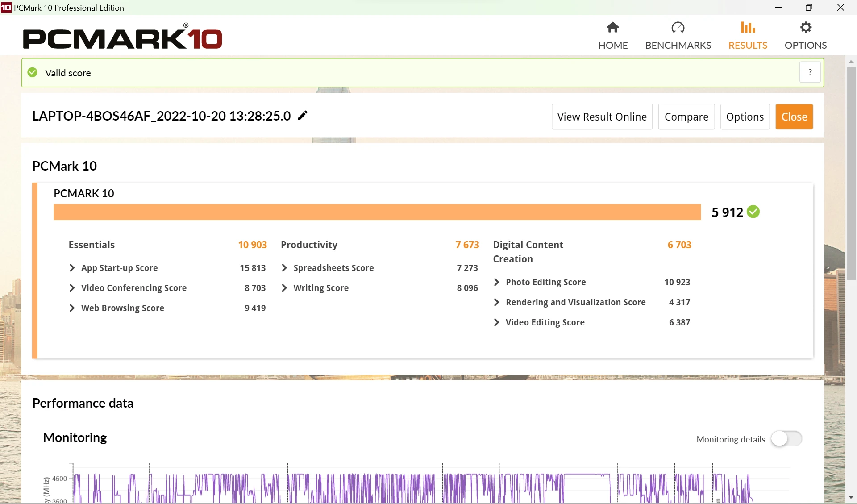The width and height of the screenshot is (857, 504).
Task: Click Digital Content Creation score 6 703
Action: click(679, 245)
